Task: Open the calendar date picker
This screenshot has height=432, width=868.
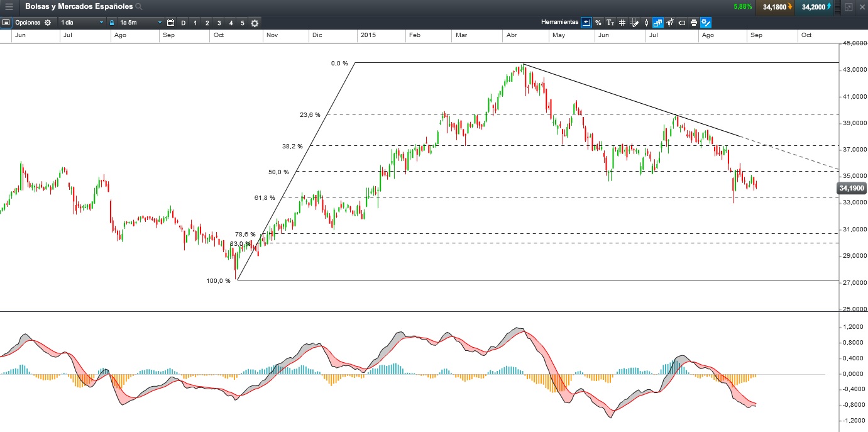Action: coord(170,23)
